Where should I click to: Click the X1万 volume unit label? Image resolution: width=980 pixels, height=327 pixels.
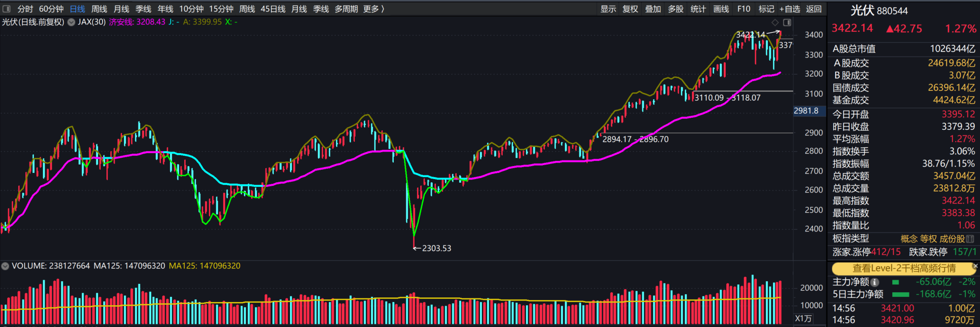(803, 319)
